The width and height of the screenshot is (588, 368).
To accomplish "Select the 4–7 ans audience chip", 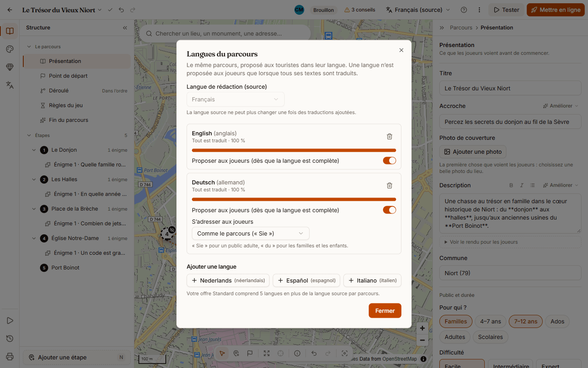I will click(490, 321).
